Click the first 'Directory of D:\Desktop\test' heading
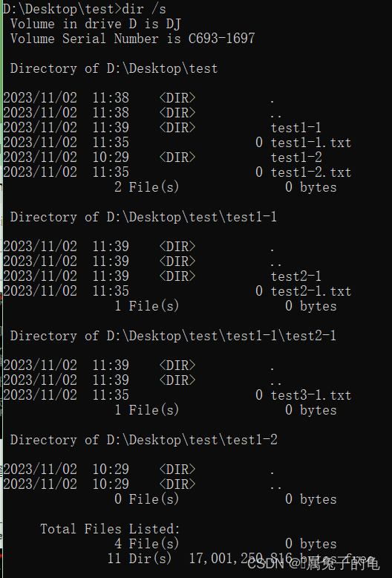392x578 pixels. point(114,68)
